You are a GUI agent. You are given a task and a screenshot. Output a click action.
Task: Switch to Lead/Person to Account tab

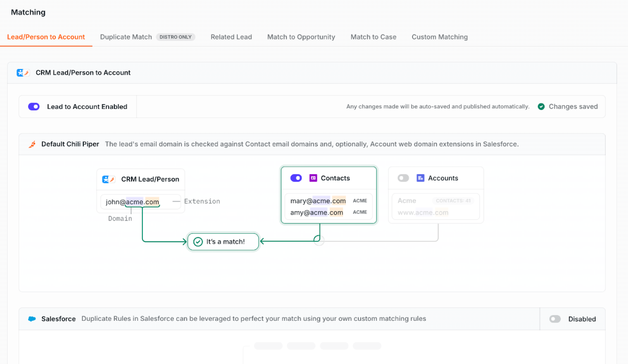(x=46, y=37)
